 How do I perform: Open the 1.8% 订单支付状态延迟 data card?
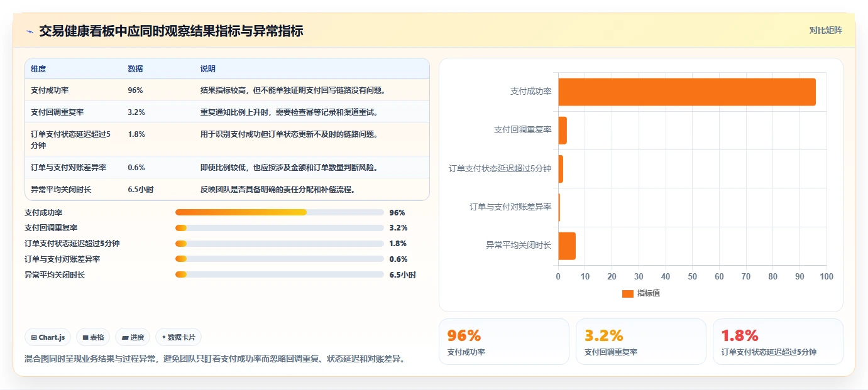click(778, 342)
